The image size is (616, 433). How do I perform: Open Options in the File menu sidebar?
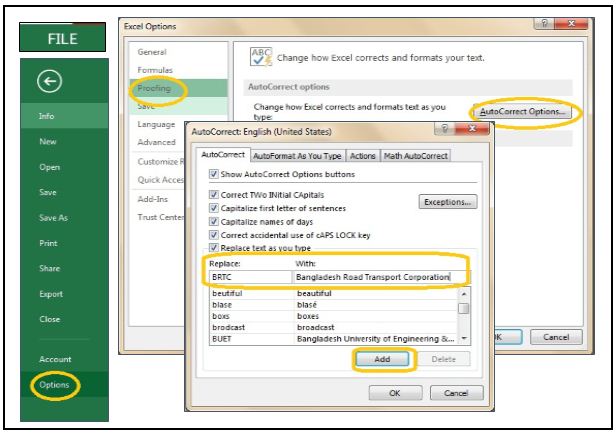[53, 384]
